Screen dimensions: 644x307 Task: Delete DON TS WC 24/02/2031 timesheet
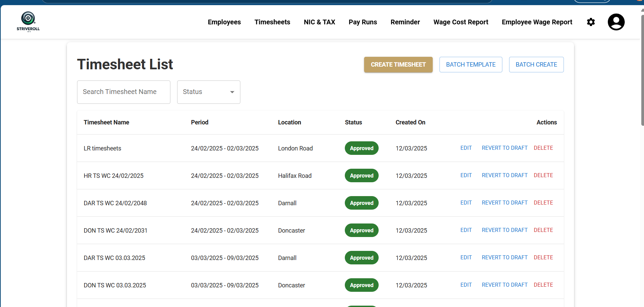(x=543, y=230)
